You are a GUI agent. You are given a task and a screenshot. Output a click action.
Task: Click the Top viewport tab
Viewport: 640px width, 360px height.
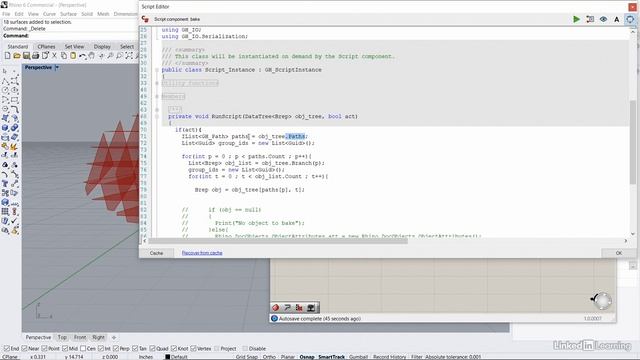62,338
